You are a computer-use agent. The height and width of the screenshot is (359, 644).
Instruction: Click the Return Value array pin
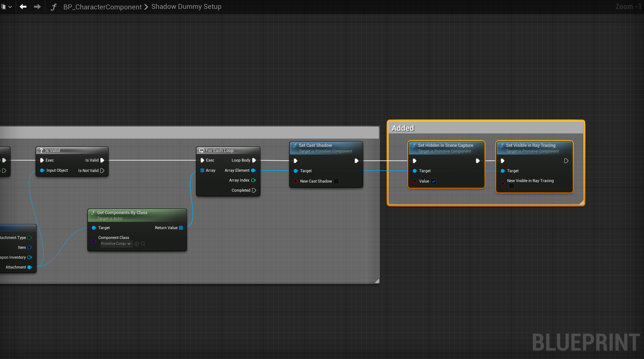(x=181, y=228)
